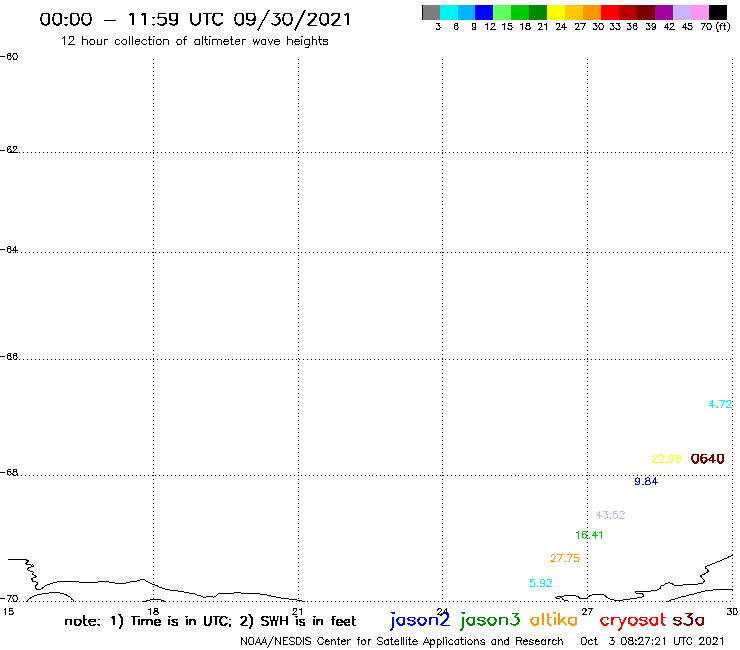This screenshot has width=740, height=650.
Task: Click the 27 longitude axis label
Action: 587,612
